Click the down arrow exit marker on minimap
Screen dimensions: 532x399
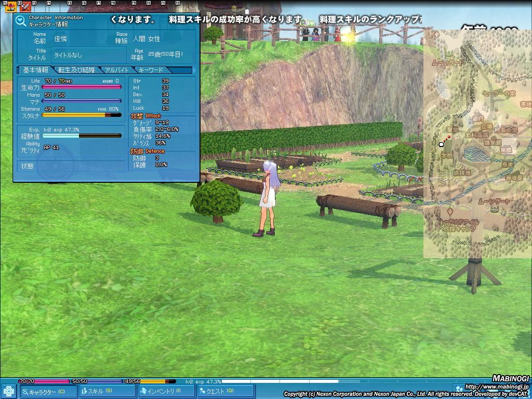coord(449,212)
